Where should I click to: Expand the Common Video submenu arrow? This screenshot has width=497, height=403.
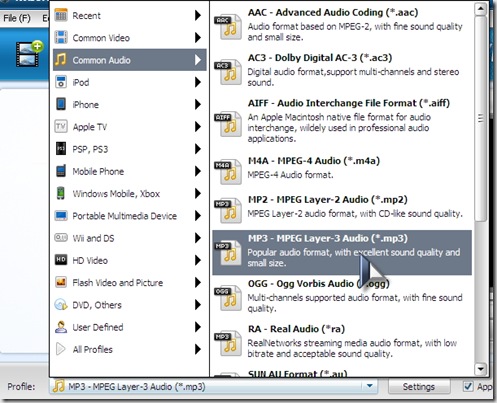[x=198, y=37]
